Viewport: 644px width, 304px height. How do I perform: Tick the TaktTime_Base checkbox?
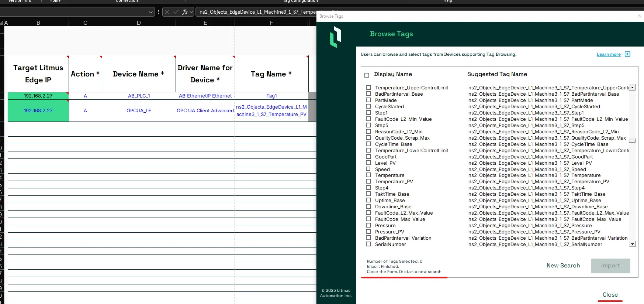(368, 194)
